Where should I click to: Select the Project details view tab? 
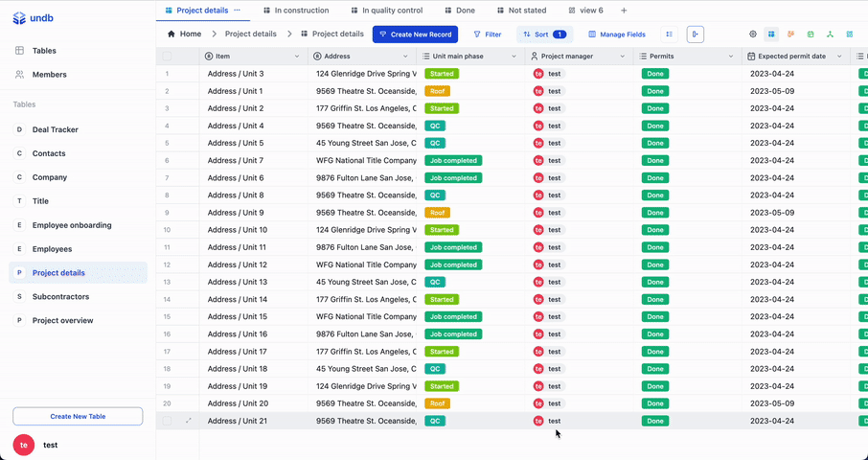coord(202,11)
